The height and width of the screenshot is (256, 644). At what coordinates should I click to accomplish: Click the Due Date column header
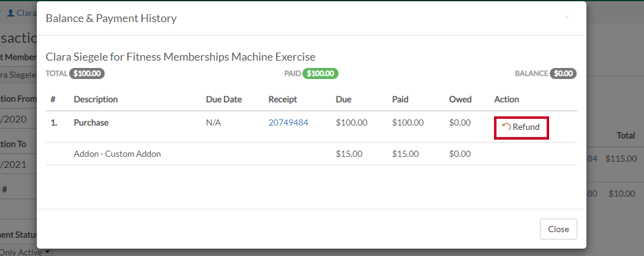coord(224,99)
